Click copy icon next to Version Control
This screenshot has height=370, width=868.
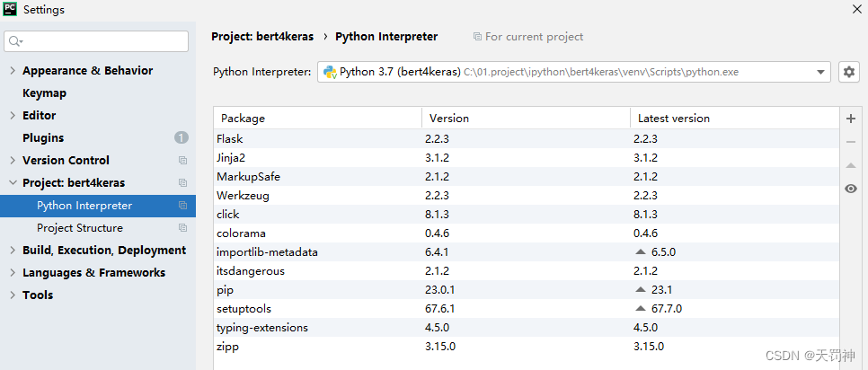(182, 161)
